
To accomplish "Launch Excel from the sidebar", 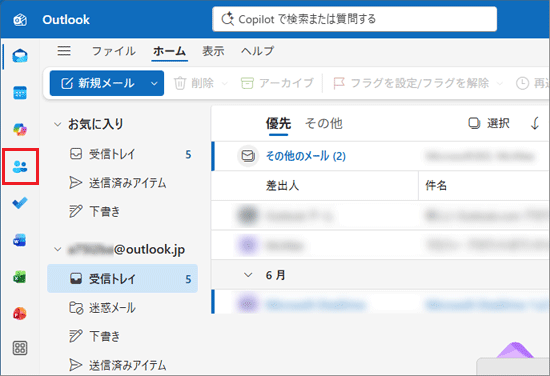I will click(x=20, y=277).
